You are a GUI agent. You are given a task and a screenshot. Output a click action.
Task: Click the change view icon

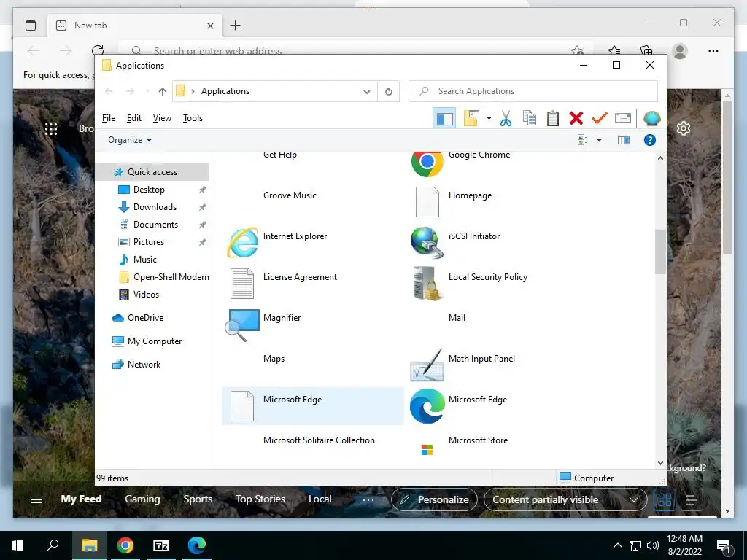583,140
